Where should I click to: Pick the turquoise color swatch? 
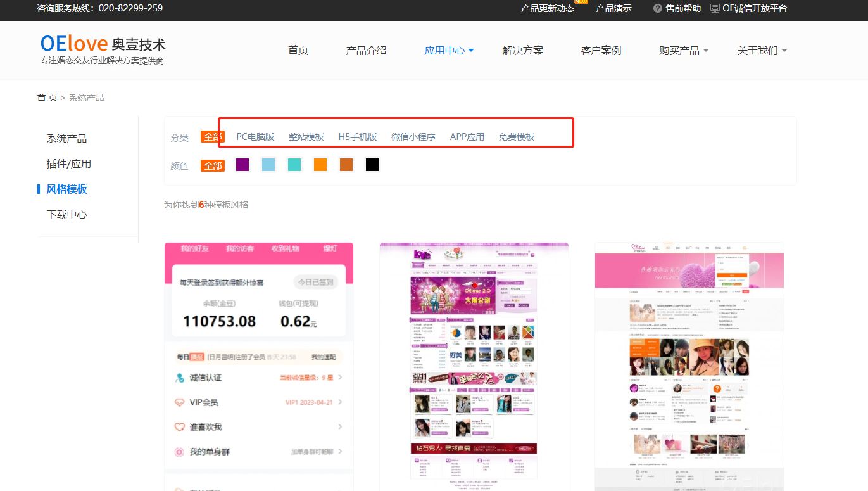pos(294,165)
